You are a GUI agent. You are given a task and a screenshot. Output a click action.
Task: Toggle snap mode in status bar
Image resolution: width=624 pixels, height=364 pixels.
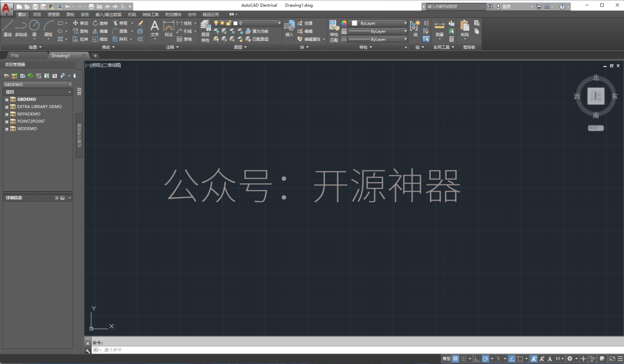463,358
